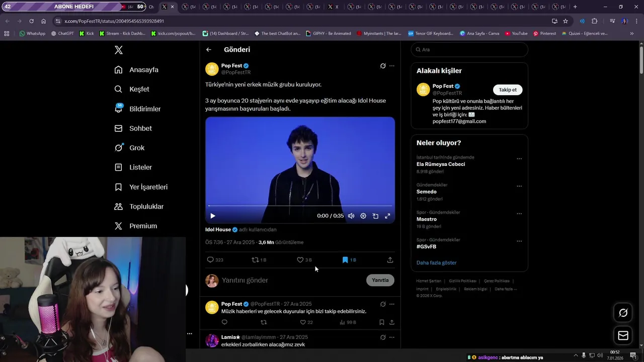Toggle picture-in-picture on video

[375, 216]
